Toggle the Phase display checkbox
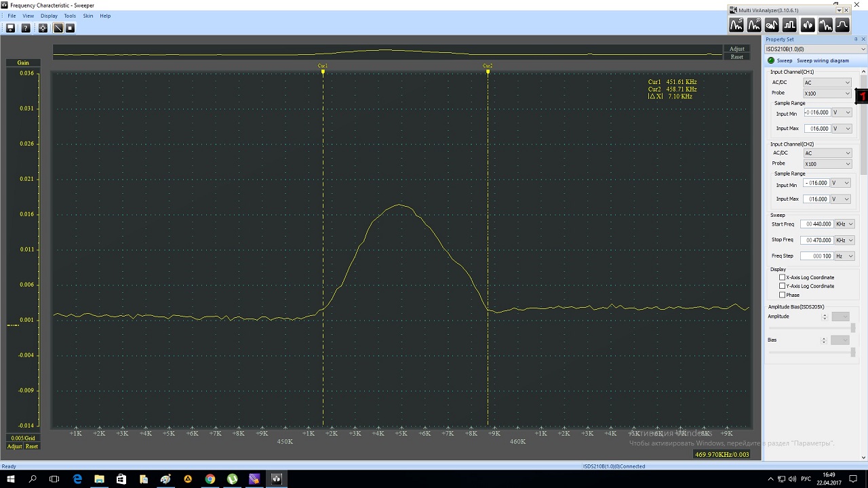The width and height of the screenshot is (868, 488). pyautogui.click(x=782, y=295)
